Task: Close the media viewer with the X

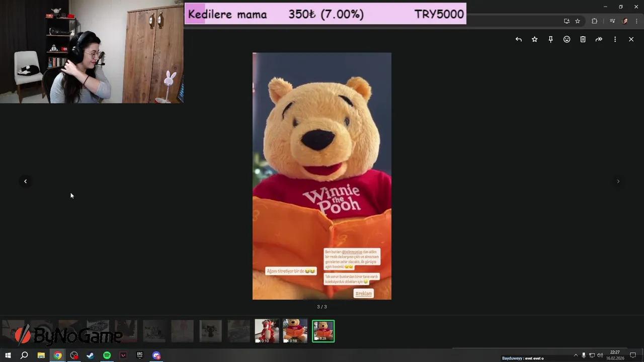Action: (631, 39)
